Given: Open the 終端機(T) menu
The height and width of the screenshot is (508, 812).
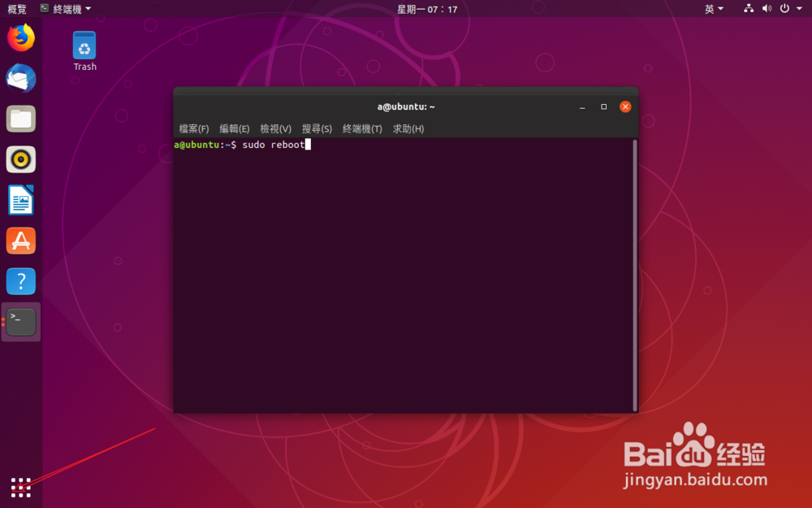Looking at the screenshot, I should (x=362, y=128).
